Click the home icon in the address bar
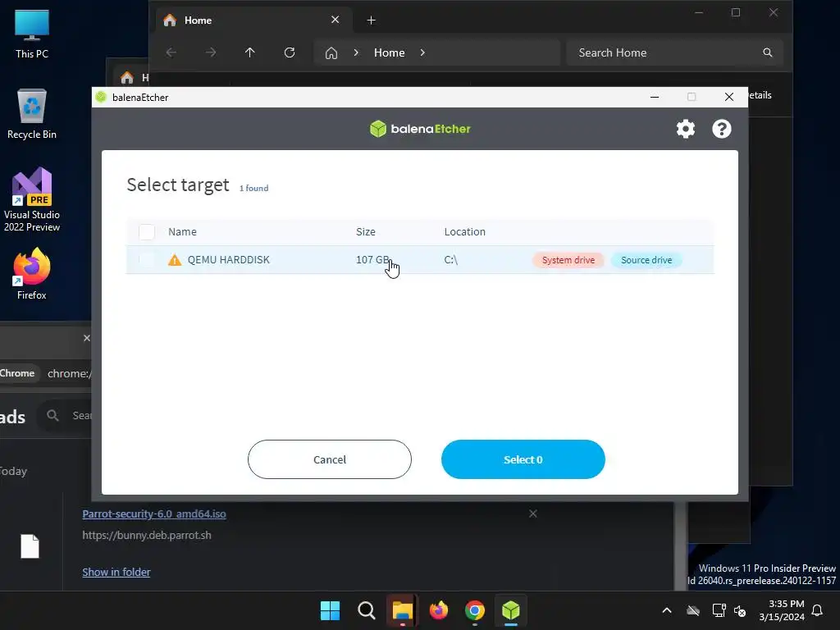840x630 pixels. click(x=331, y=53)
